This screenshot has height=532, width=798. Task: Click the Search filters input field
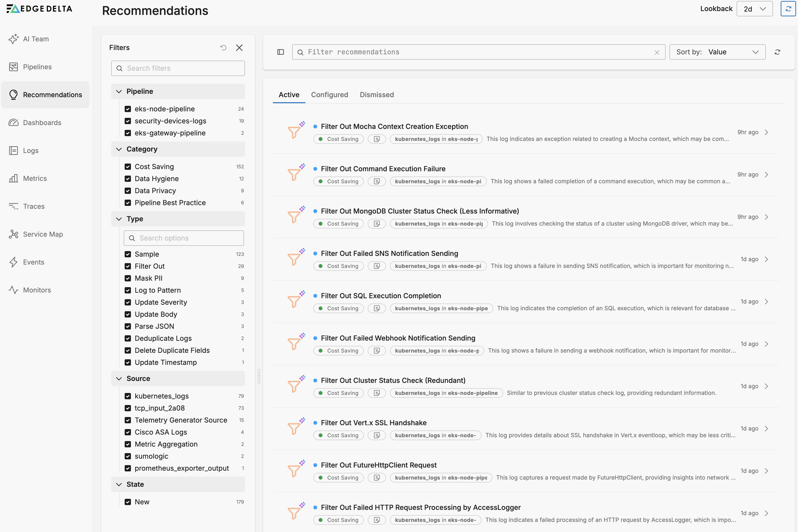(x=178, y=68)
